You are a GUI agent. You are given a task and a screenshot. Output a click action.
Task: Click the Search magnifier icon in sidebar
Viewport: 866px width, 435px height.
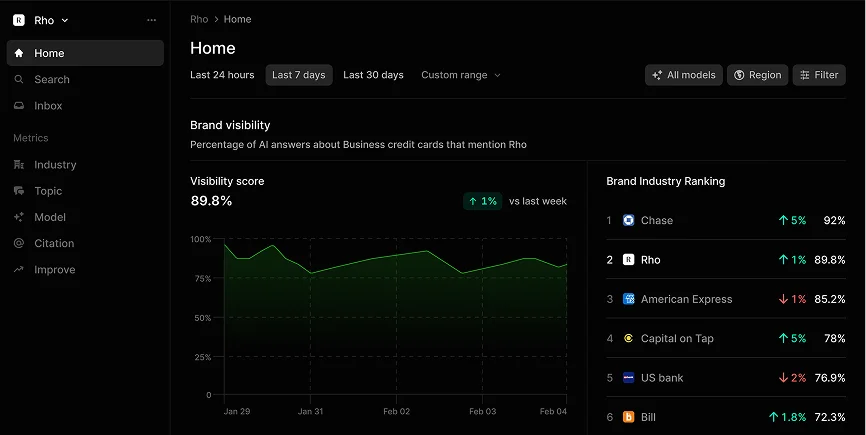tap(19, 79)
